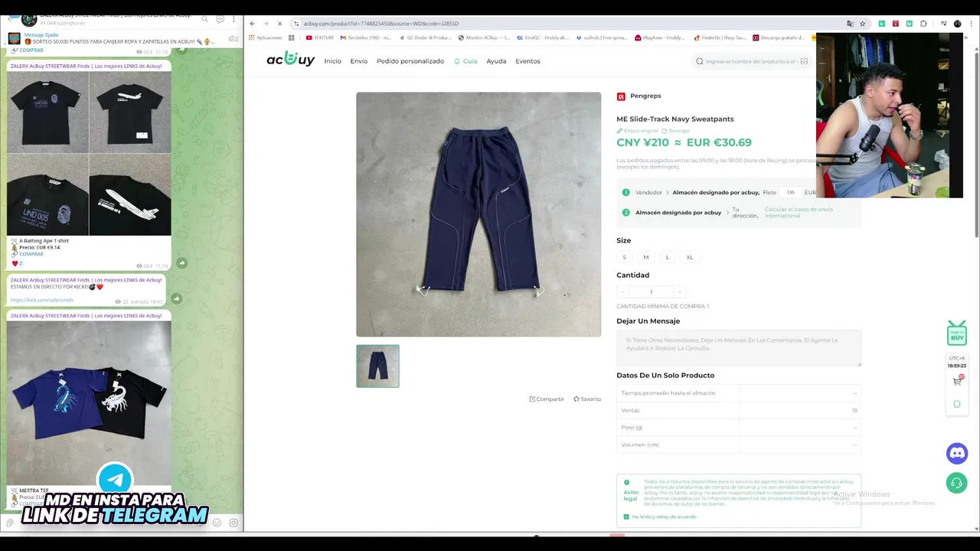Go to Pedido personalizado

pyautogui.click(x=410, y=61)
